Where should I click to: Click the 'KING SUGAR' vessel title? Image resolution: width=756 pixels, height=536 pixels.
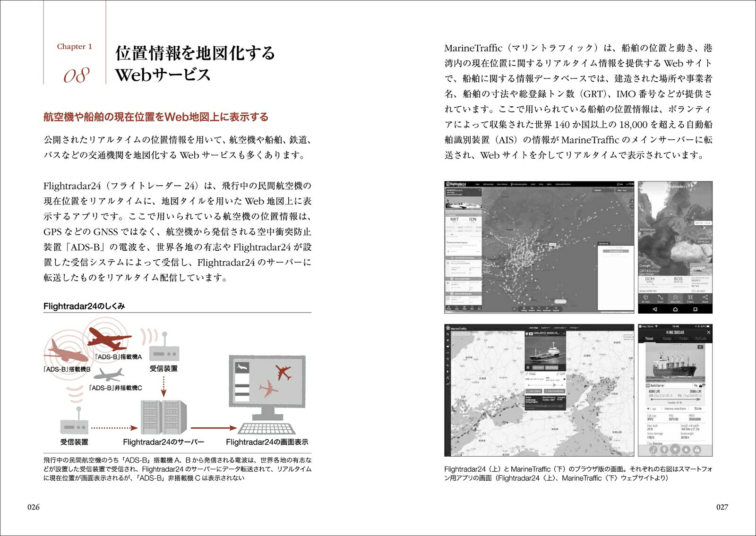click(x=675, y=332)
